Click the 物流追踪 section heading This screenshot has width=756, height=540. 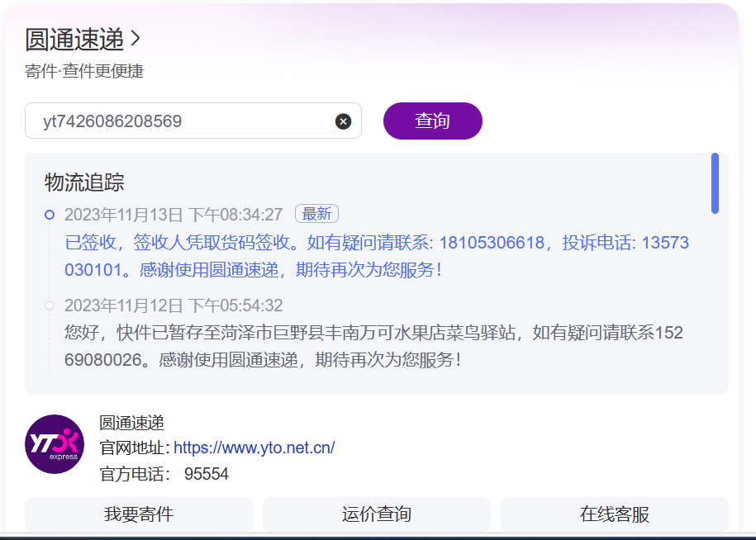point(84,182)
